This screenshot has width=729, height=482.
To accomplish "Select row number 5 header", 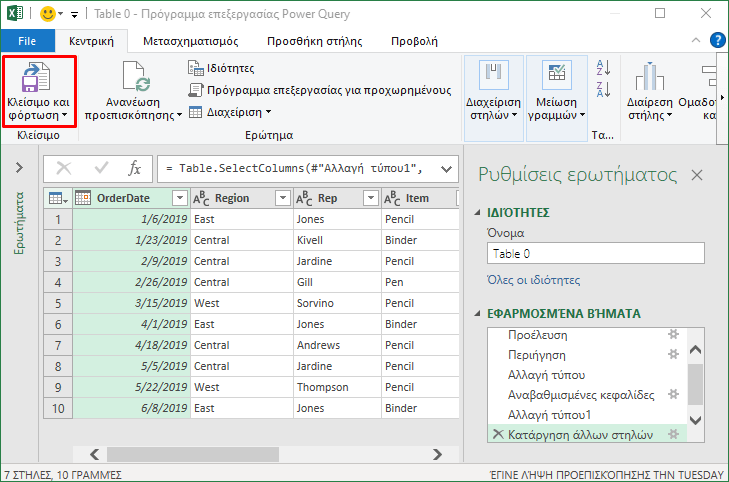I will (58, 304).
